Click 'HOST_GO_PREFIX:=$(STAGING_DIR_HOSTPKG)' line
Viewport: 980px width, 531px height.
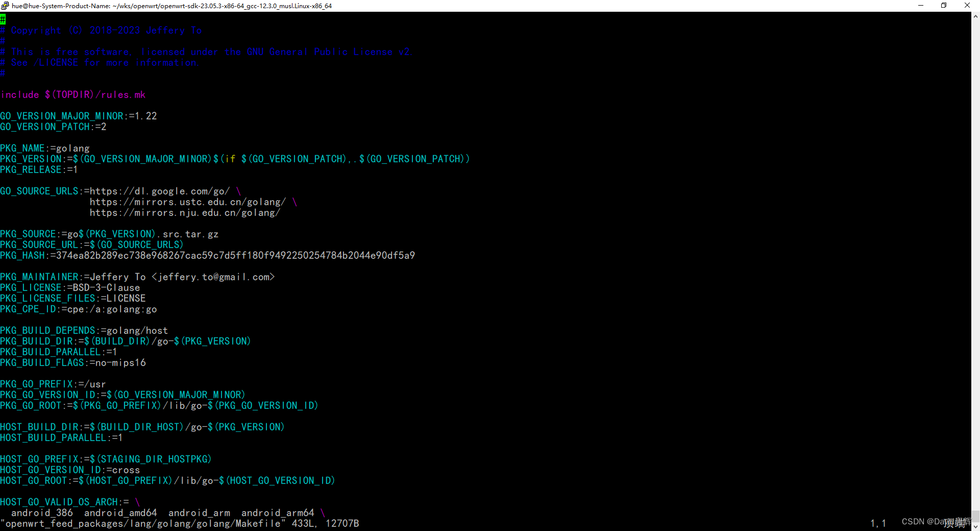pos(106,460)
